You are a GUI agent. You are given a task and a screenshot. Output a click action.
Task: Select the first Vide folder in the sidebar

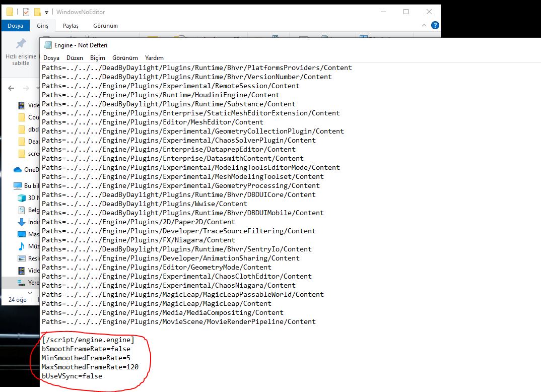pos(29,105)
